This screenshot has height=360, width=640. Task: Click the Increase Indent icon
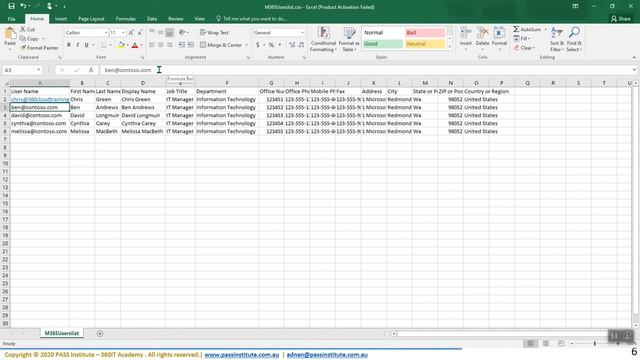(x=191, y=45)
